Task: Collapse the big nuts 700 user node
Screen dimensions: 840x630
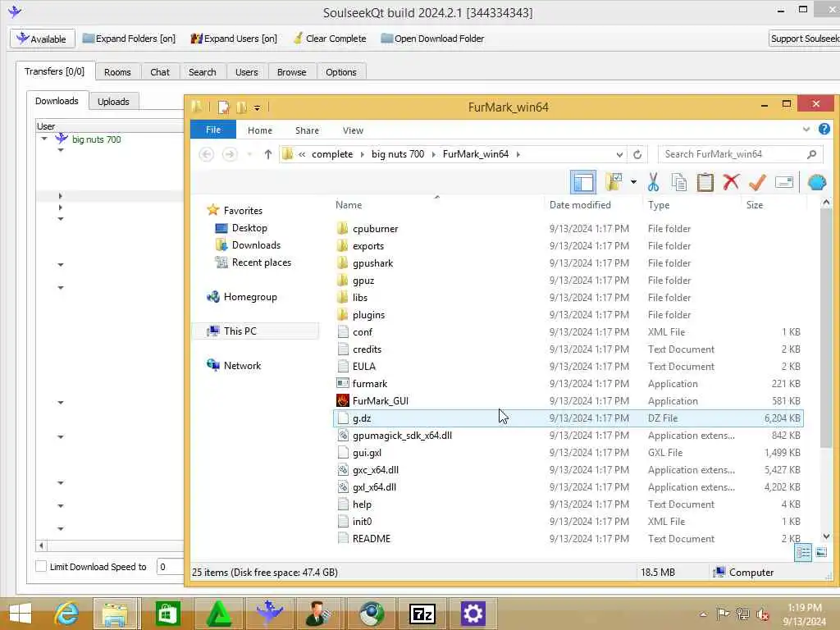Action: click(x=44, y=139)
